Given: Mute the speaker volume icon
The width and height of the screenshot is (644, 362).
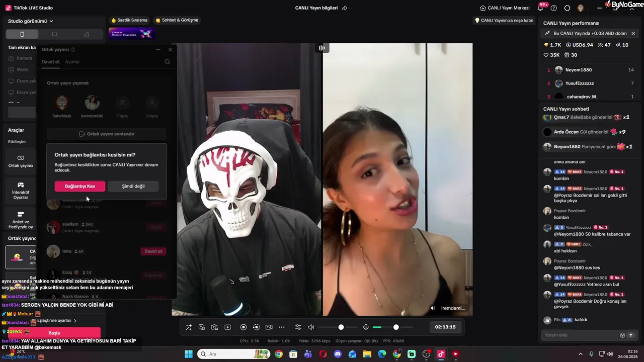Looking at the screenshot, I should click(311, 327).
